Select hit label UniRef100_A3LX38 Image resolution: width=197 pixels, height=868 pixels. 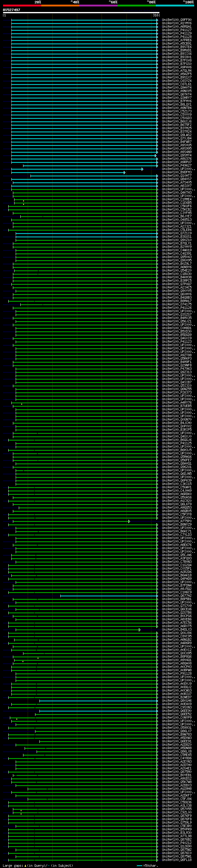click(x=176, y=806)
